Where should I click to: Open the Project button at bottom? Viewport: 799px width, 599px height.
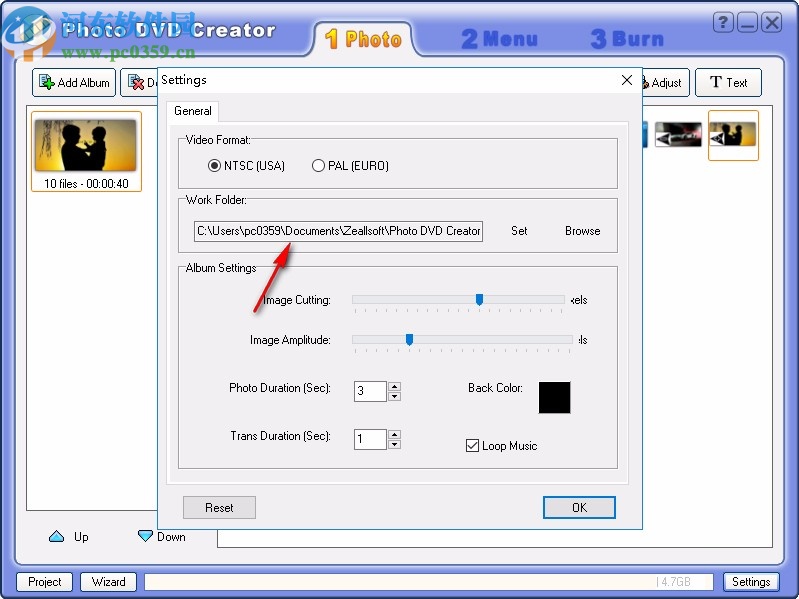[x=44, y=582]
